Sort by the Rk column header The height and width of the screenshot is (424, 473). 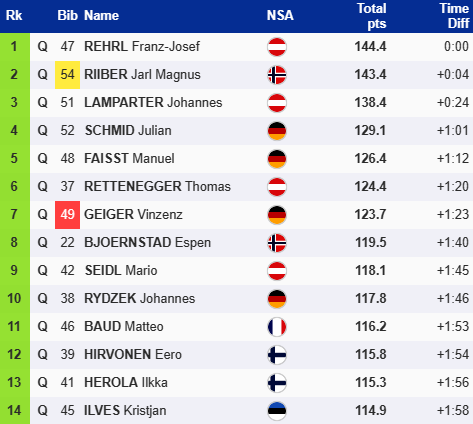click(14, 15)
